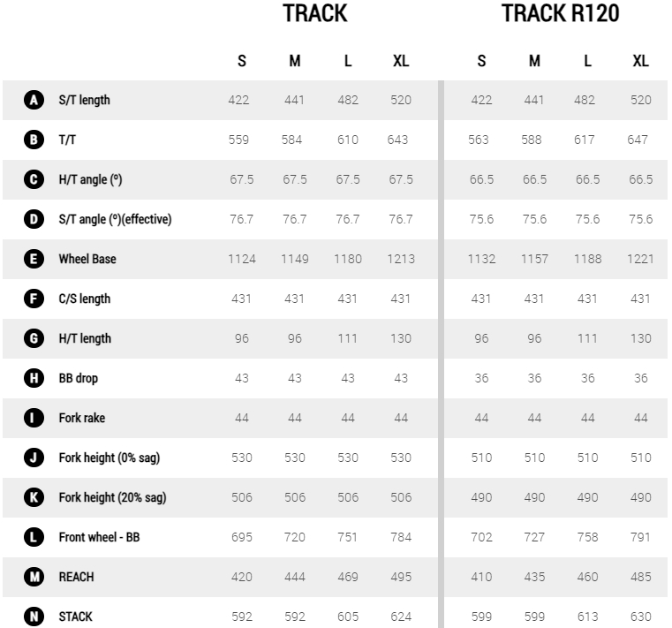Viewport: 672px width, 628px height.
Task: Click the Fork height (20% sag) label
Action: (113, 497)
